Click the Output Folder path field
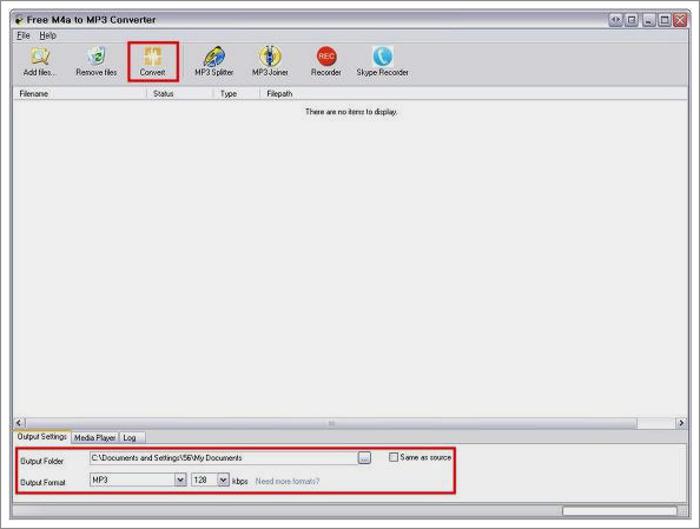This screenshot has width=700, height=529. pos(223,458)
